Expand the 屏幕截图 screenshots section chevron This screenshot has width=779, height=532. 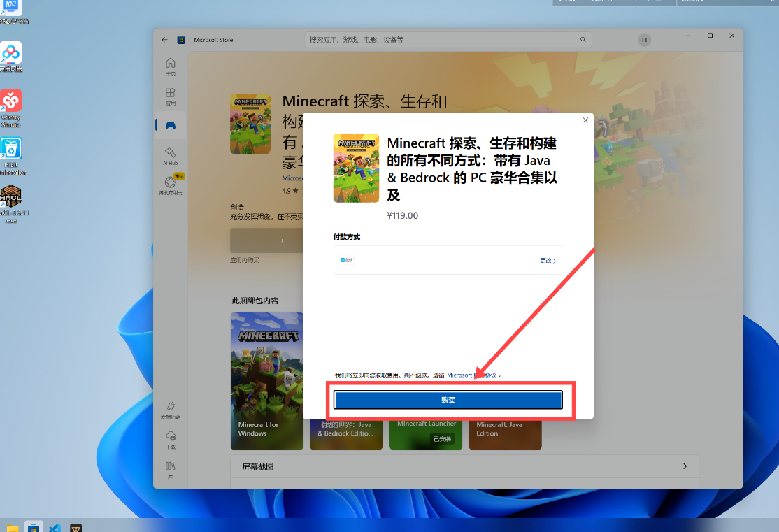[x=685, y=466]
